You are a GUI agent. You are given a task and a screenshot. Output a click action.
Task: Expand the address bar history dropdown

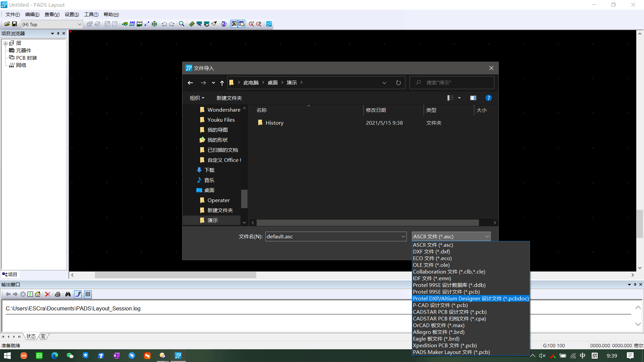coord(384,83)
